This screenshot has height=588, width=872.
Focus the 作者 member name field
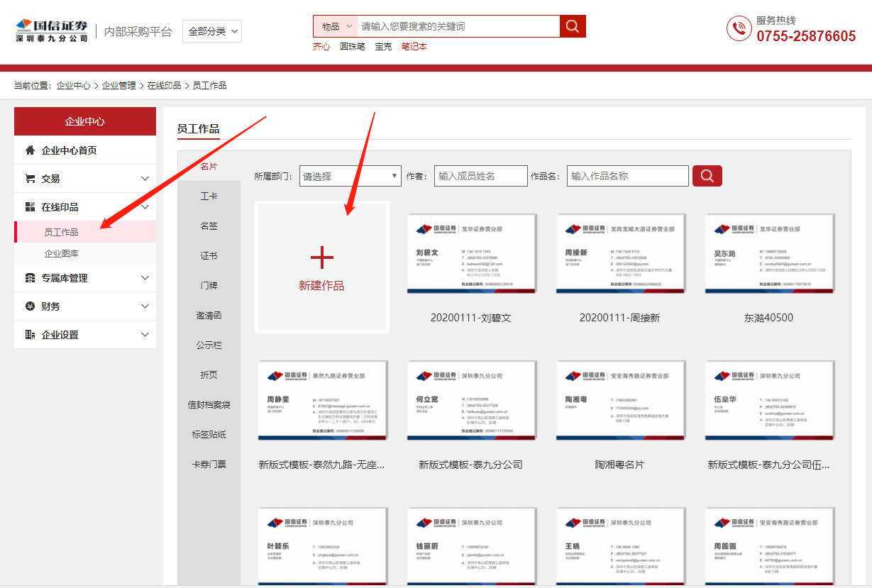[481, 176]
